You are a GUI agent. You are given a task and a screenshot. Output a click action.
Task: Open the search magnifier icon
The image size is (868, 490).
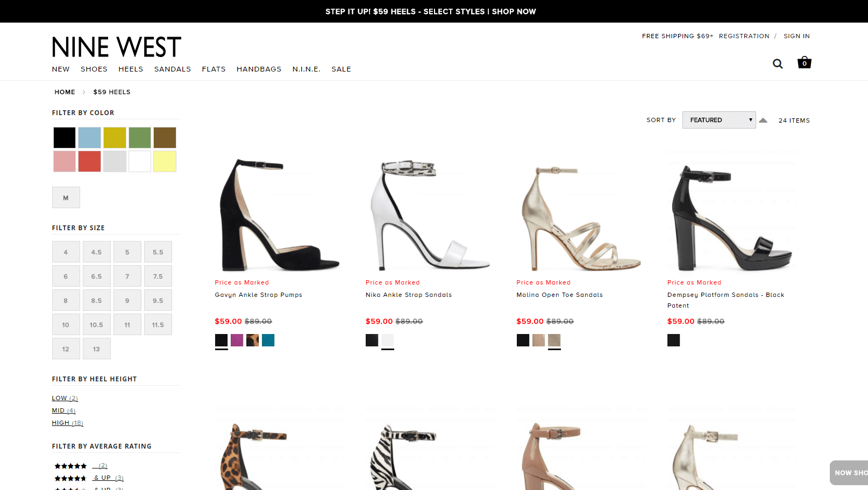(778, 63)
